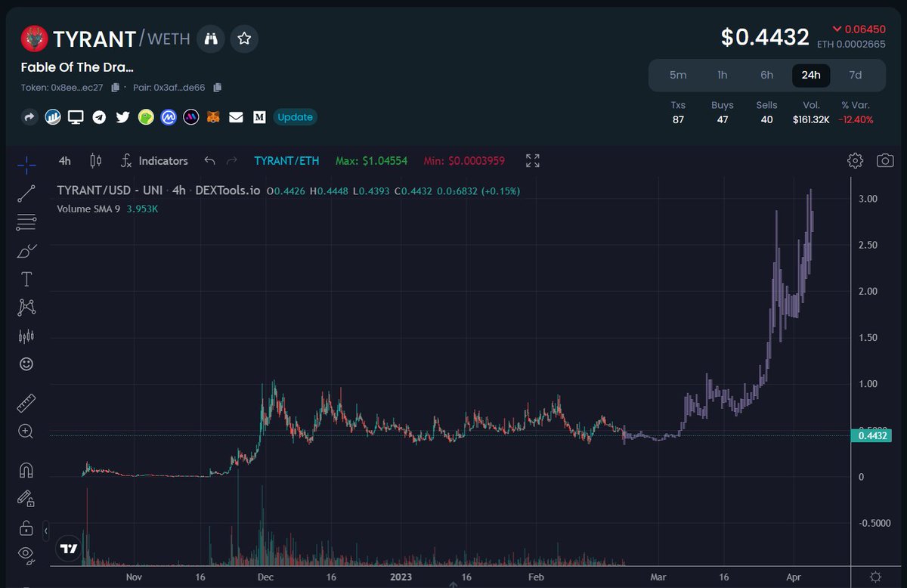Open the Telegram link icon
907x588 pixels.
pyautogui.click(x=99, y=117)
